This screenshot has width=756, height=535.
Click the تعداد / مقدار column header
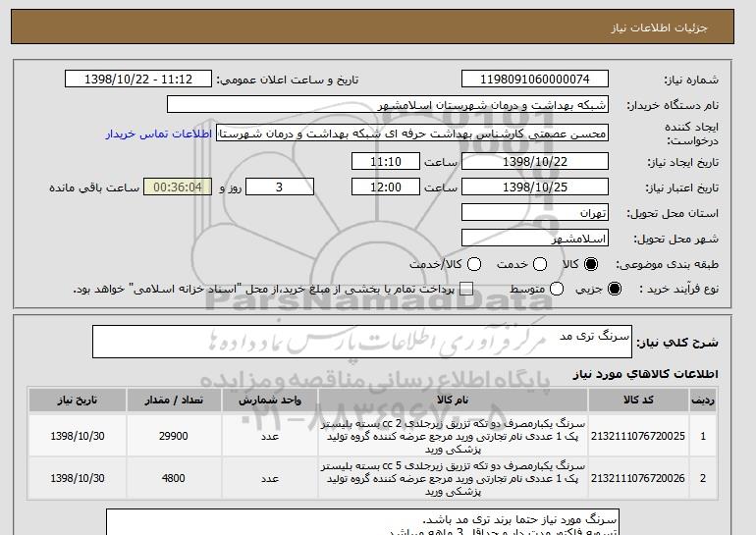[174, 401]
